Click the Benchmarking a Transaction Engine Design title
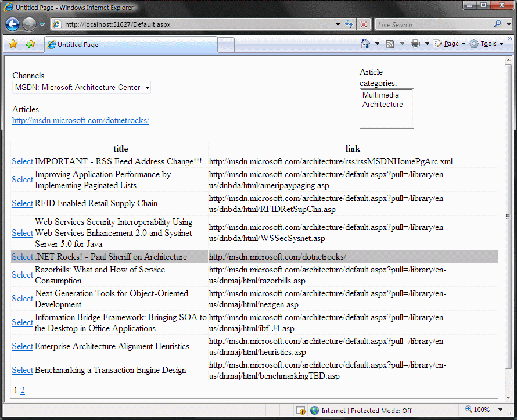Screen dimensions: 517x420 click(110, 370)
